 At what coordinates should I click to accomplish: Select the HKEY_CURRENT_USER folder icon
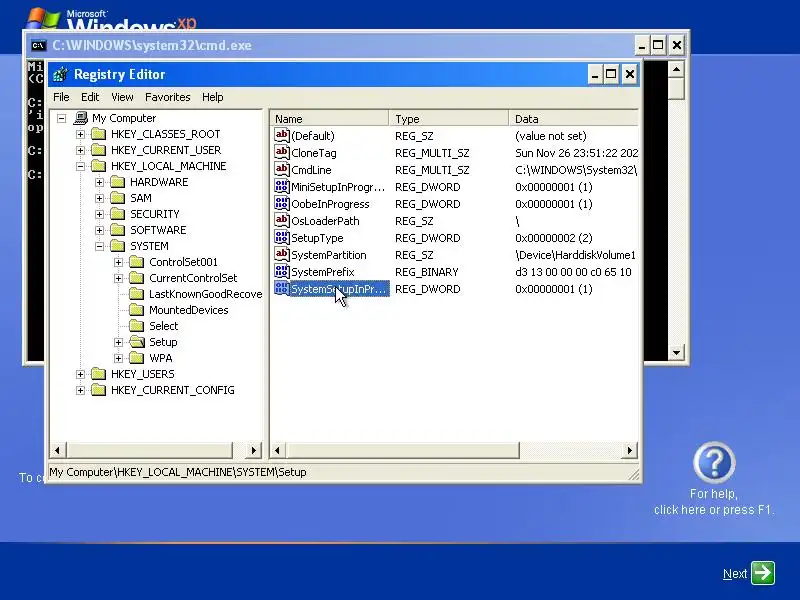(98, 150)
